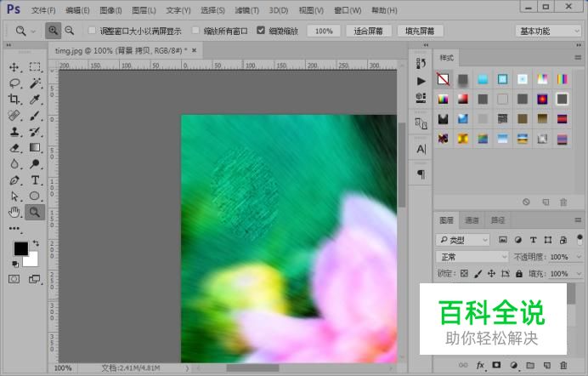Select the Type tool
This screenshot has height=376, width=588.
tap(35, 180)
